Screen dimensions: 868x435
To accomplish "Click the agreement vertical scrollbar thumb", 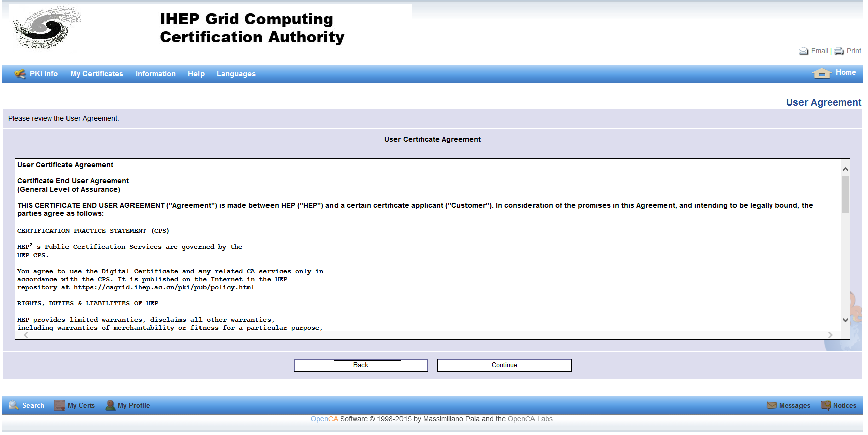I will (845, 195).
